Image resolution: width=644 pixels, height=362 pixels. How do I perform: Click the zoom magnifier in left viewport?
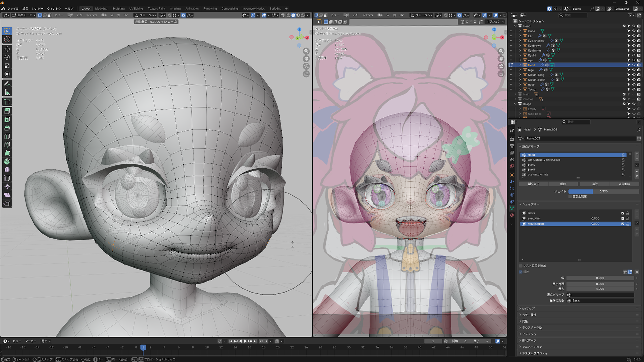click(306, 51)
